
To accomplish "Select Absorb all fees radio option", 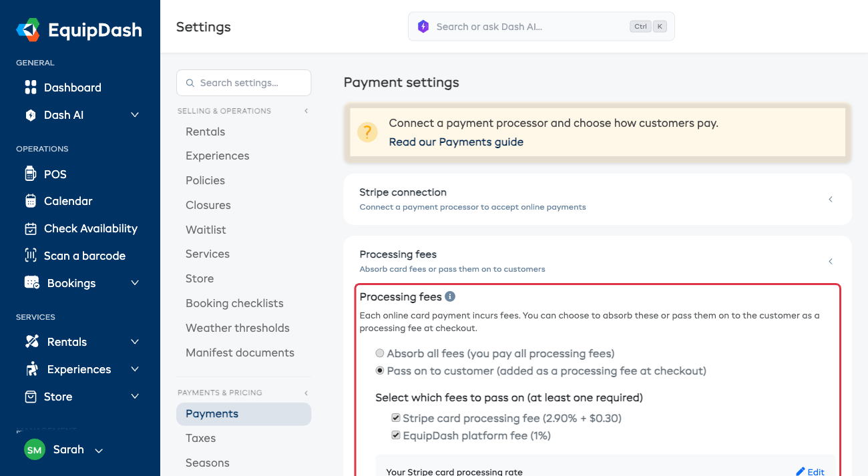I will [x=380, y=353].
